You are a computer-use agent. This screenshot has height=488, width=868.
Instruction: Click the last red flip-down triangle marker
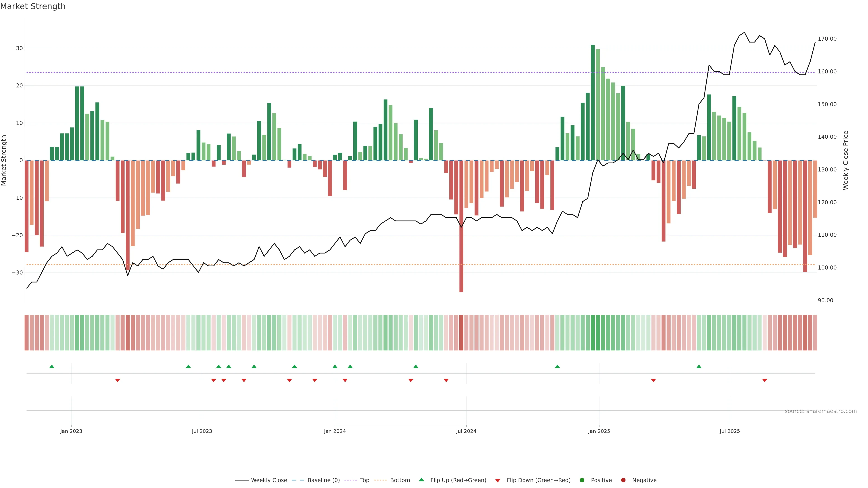point(764,380)
